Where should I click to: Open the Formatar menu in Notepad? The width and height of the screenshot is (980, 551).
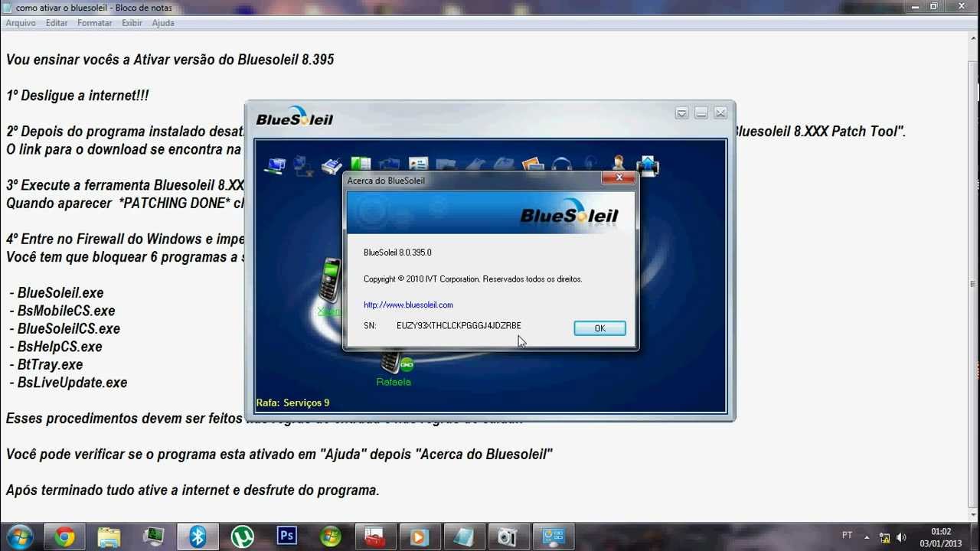[x=95, y=23]
